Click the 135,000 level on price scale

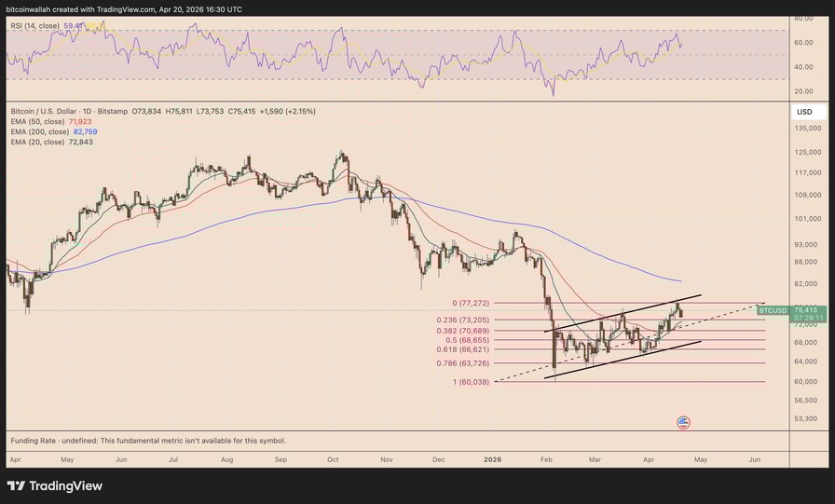coord(807,130)
